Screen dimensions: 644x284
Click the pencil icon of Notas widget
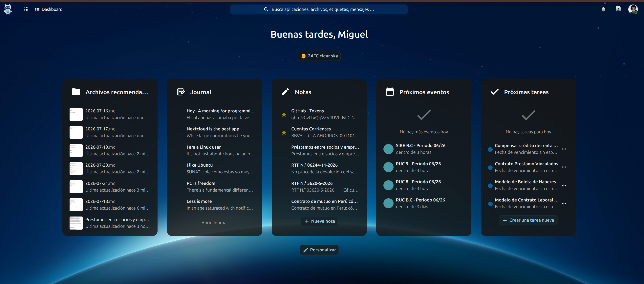tap(285, 92)
